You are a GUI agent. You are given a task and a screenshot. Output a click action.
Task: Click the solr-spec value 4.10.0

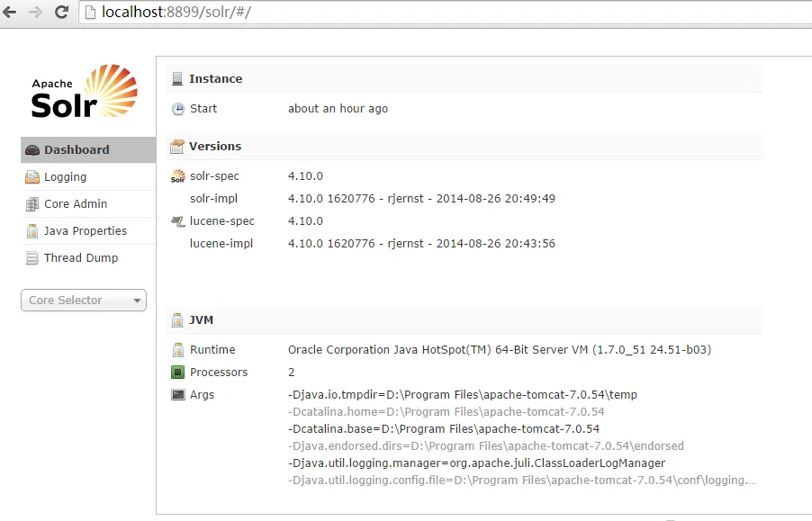pos(305,176)
